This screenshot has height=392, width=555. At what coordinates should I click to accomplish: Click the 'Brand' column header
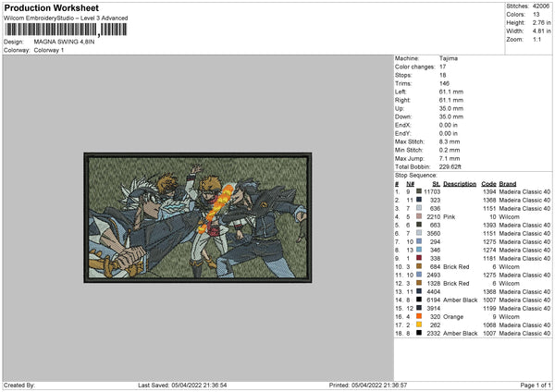[508, 184]
